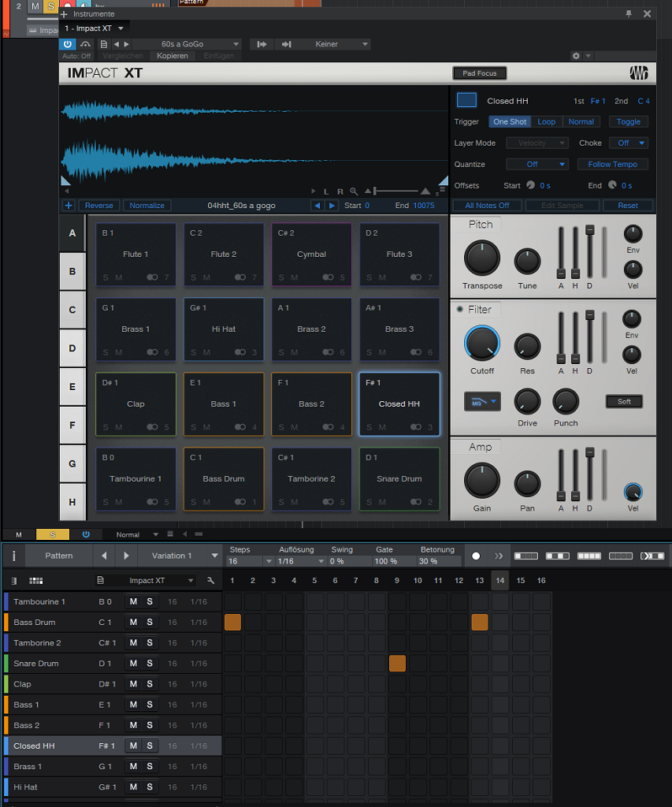Select previous pattern variation arrow

pos(105,556)
